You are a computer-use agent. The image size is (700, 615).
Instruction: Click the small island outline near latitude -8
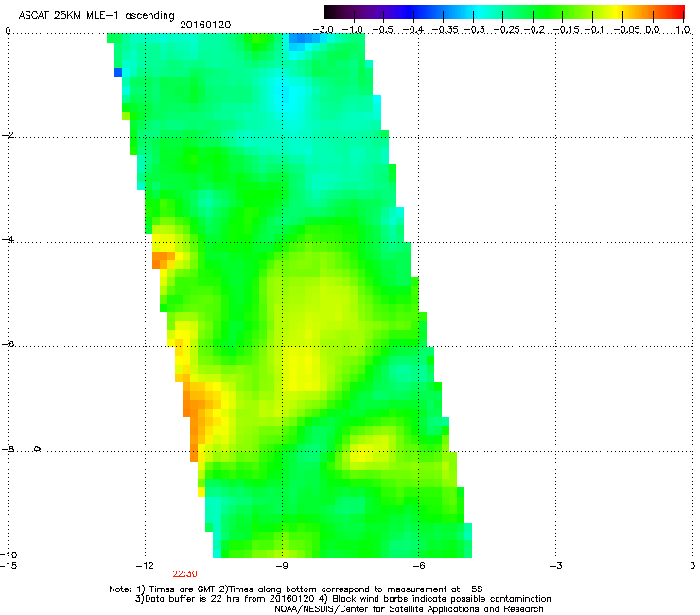coord(38,448)
